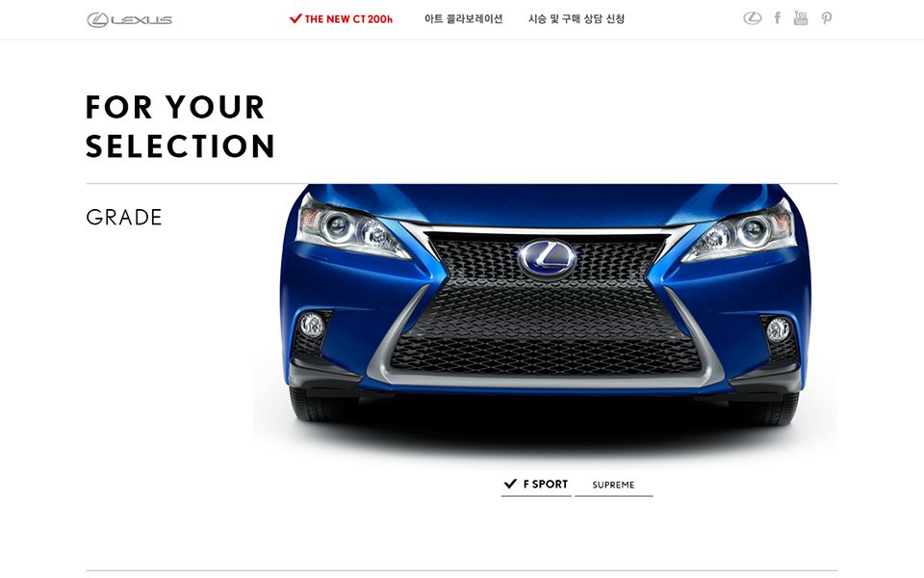
Task: Click the FOR YOUR SELECTION heading
Action: 180,126
